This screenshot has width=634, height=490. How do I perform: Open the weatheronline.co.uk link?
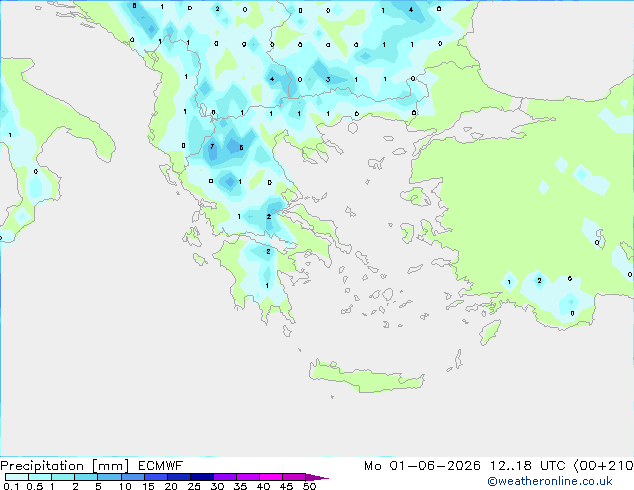pos(550,481)
